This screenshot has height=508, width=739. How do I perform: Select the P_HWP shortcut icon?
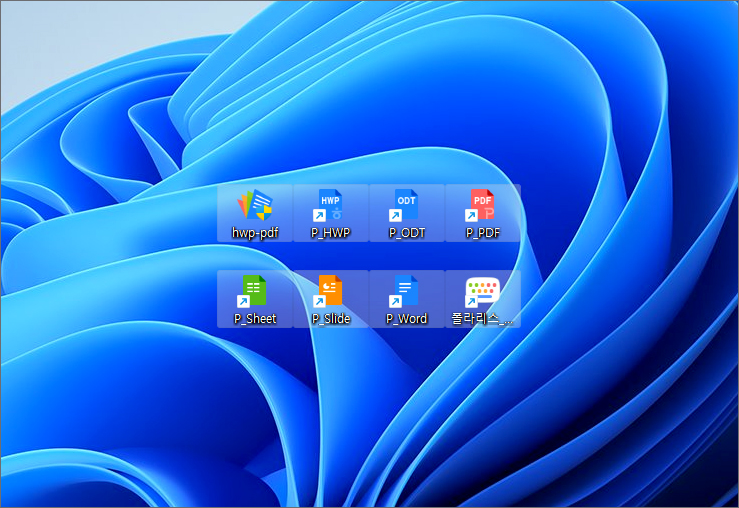click(x=329, y=205)
